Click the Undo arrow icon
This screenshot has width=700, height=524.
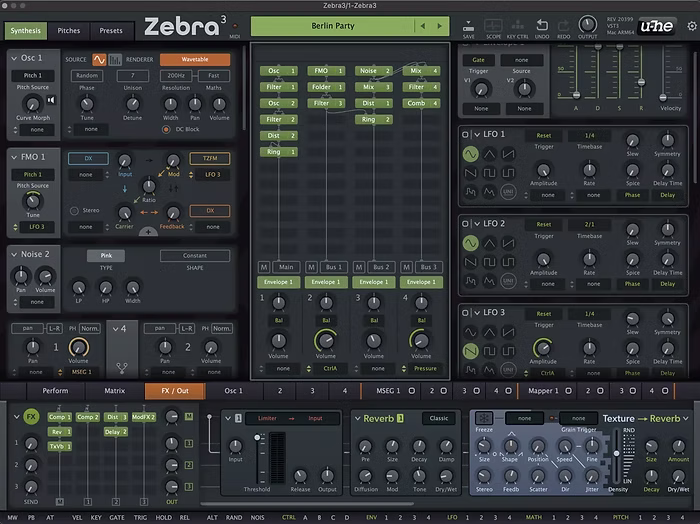(x=542, y=25)
